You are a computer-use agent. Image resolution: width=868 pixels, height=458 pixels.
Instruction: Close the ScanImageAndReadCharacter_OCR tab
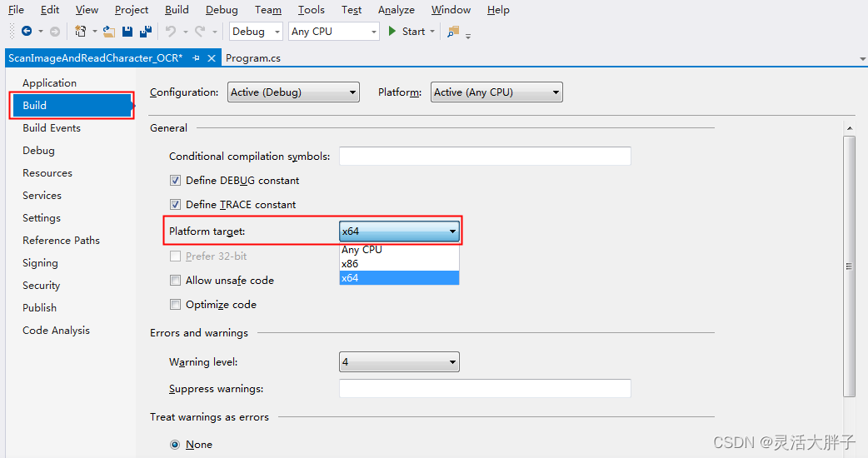pos(212,58)
